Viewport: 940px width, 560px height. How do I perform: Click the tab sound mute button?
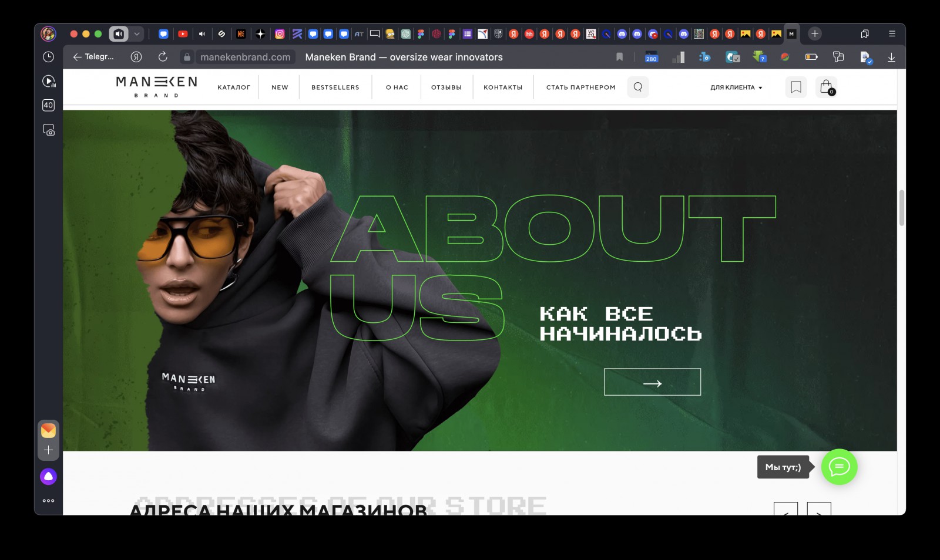[x=119, y=34]
